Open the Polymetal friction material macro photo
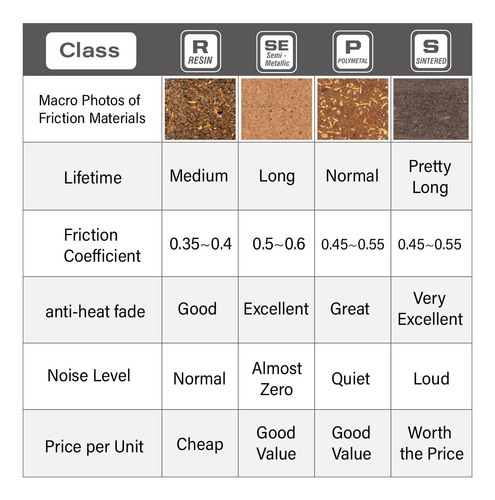 [x=353, y=109]
